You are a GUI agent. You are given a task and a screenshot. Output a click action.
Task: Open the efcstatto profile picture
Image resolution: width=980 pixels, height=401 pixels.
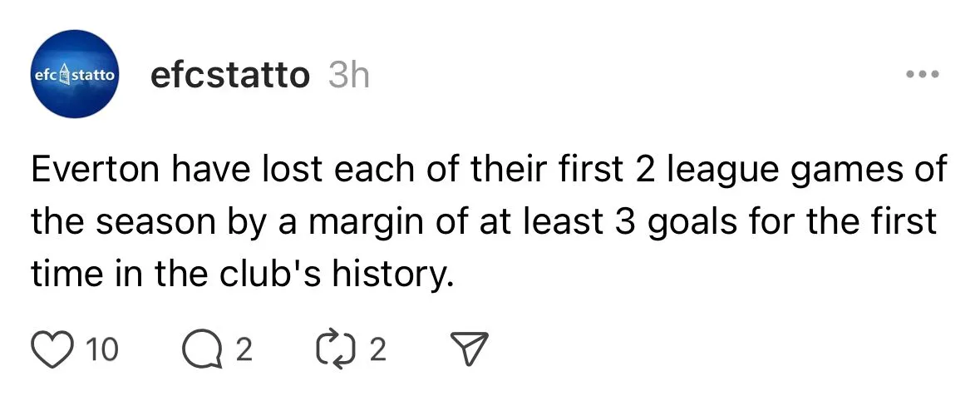[x=74, y=75]
